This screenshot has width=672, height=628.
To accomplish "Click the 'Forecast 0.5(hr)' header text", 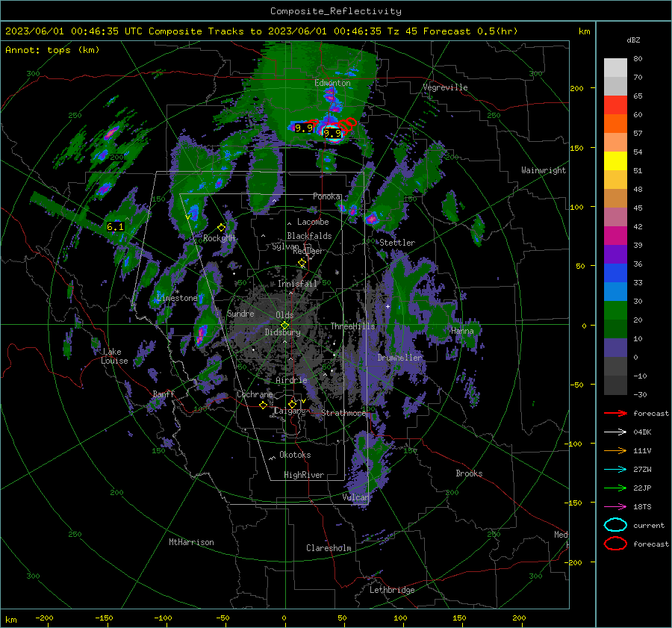I will (x=470, y=31).
